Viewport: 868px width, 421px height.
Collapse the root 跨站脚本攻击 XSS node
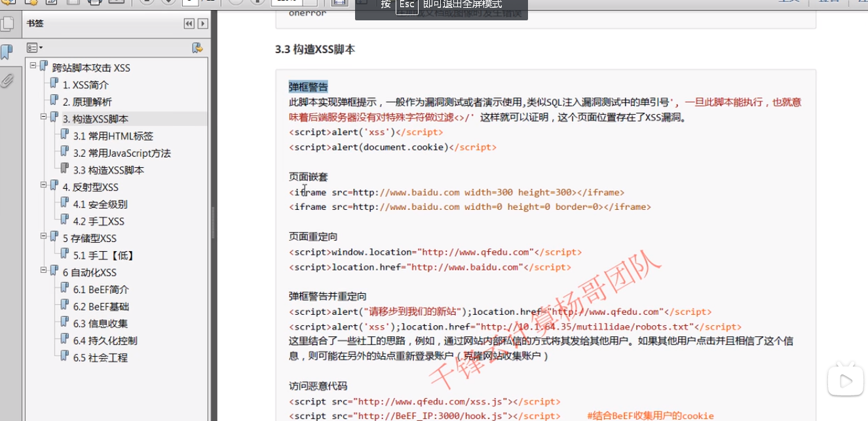(x=33, y=66)
